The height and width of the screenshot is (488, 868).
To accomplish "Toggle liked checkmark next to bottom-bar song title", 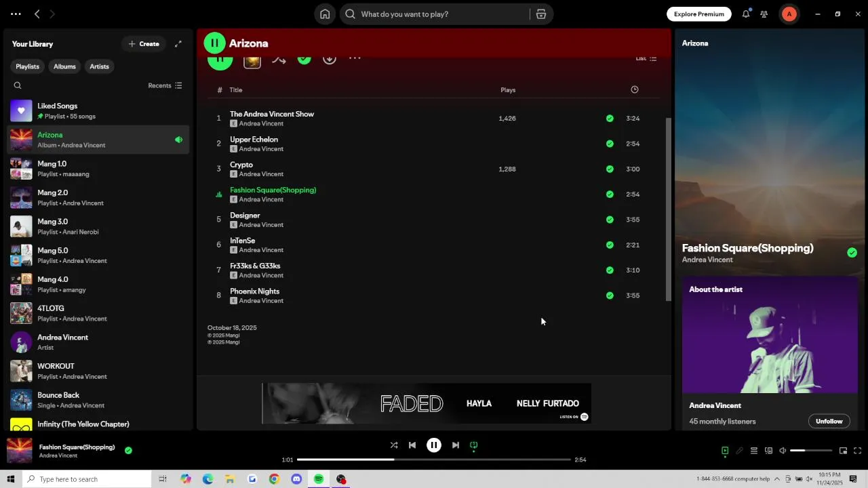I will click(x=128, y=450).
